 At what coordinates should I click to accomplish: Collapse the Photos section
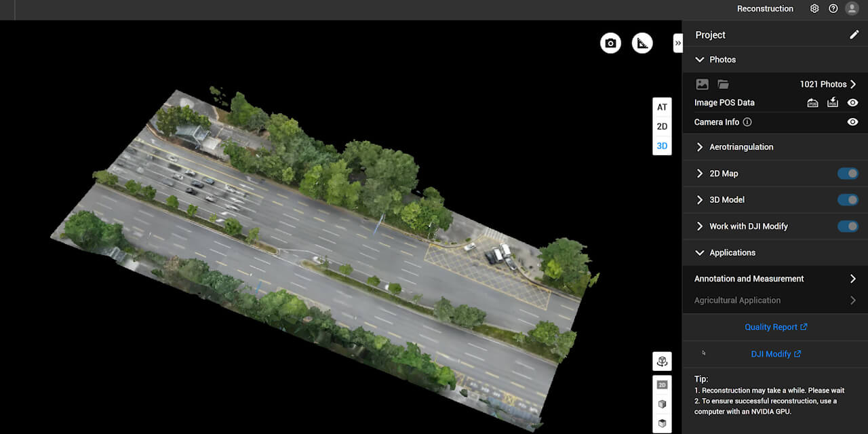(700, 60)
